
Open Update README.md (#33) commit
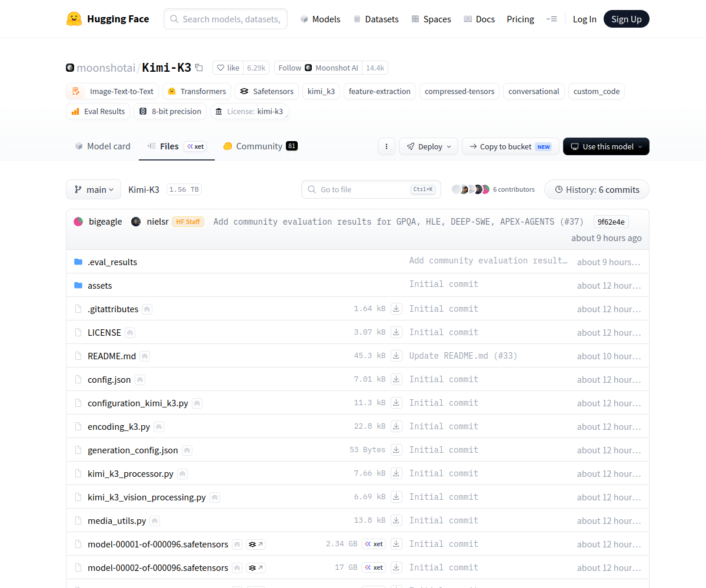point(464,356)
